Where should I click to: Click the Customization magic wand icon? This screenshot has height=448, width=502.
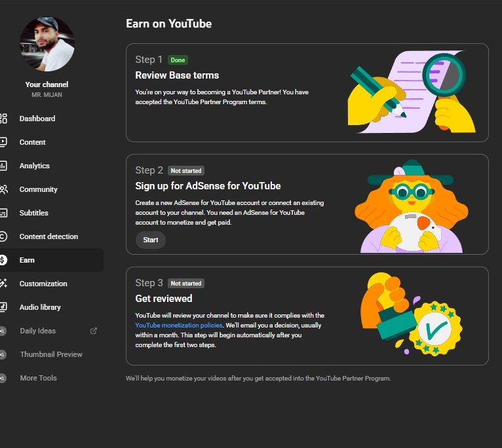click(x=3, y=283)
